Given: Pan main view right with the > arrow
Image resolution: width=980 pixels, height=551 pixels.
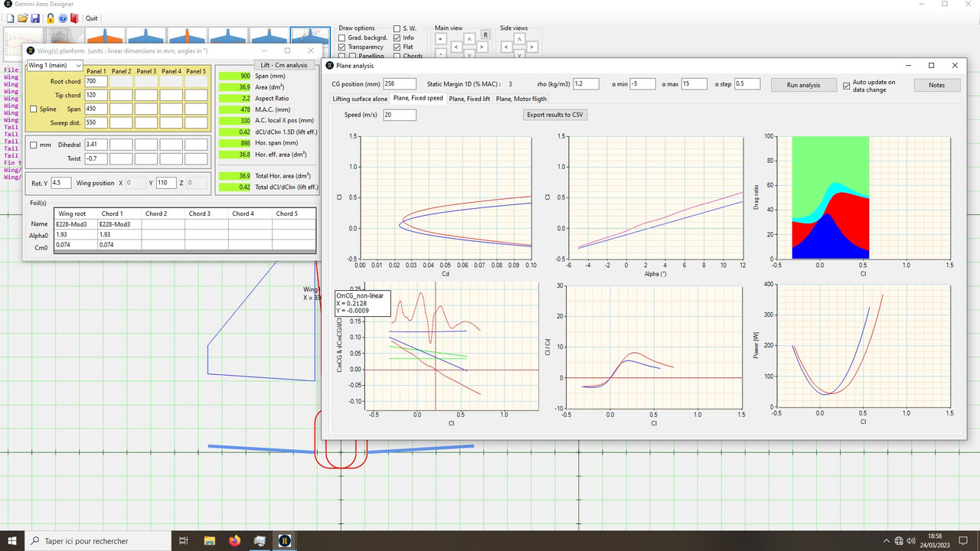Looking at the screenshot, I should pos(482,47).
